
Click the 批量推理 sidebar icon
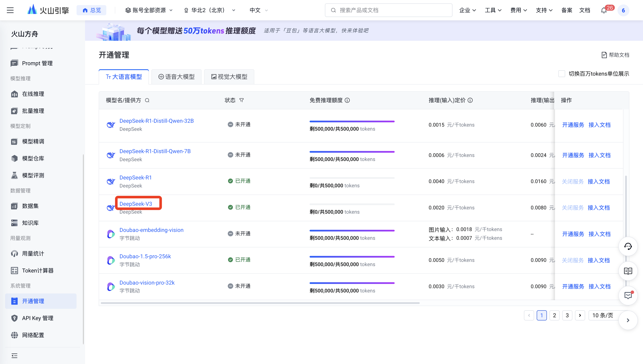coord(14,111)
